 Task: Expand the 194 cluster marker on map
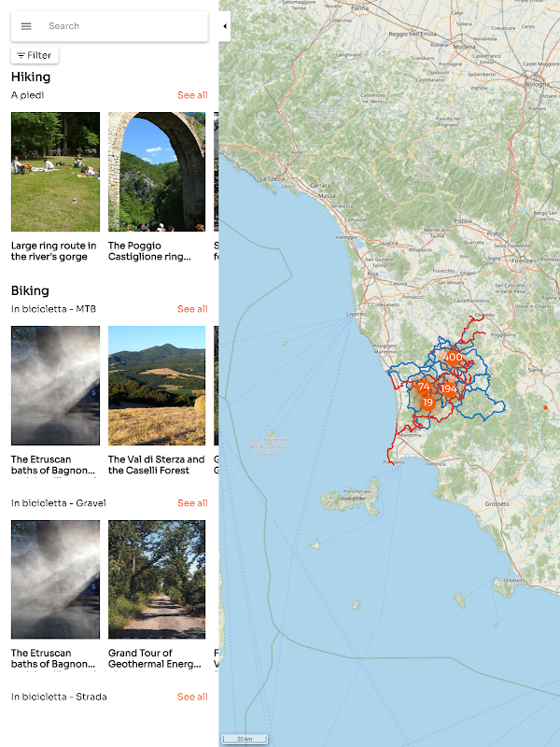448,388
